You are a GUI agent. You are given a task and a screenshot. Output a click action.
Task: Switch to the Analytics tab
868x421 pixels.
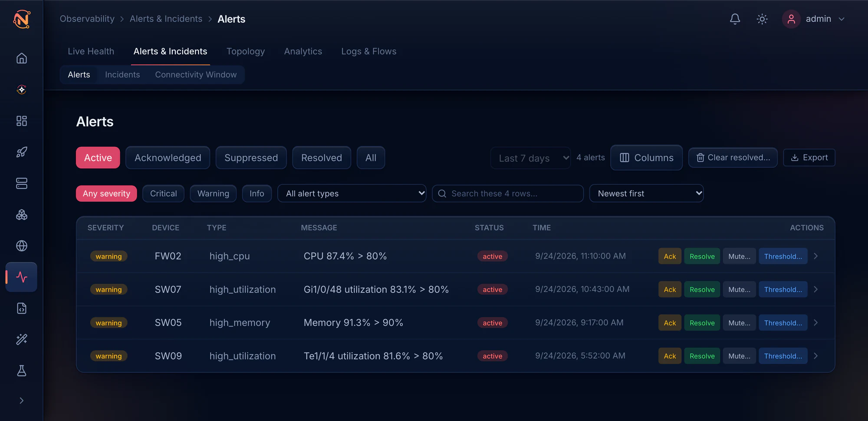[303, 51]
